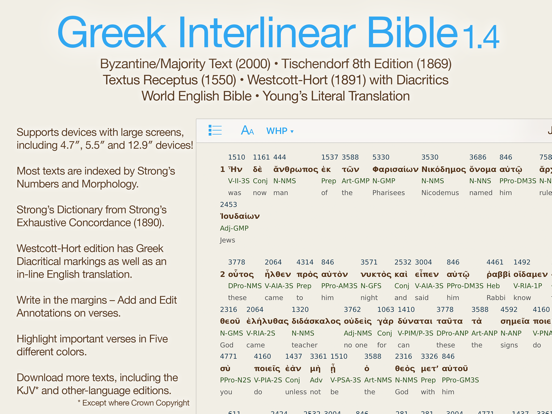
Task: Tap Strong's number 4592
Action: coord(509,309)
